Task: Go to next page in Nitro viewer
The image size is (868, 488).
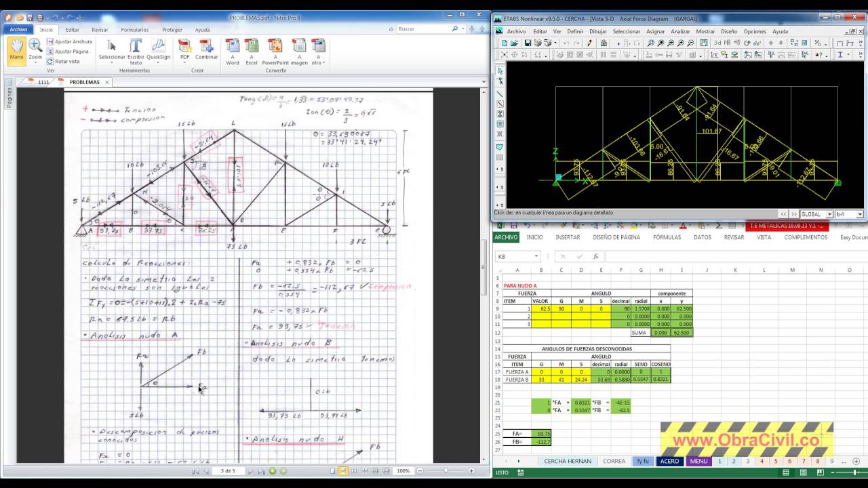Action: [x=250, y=470]
